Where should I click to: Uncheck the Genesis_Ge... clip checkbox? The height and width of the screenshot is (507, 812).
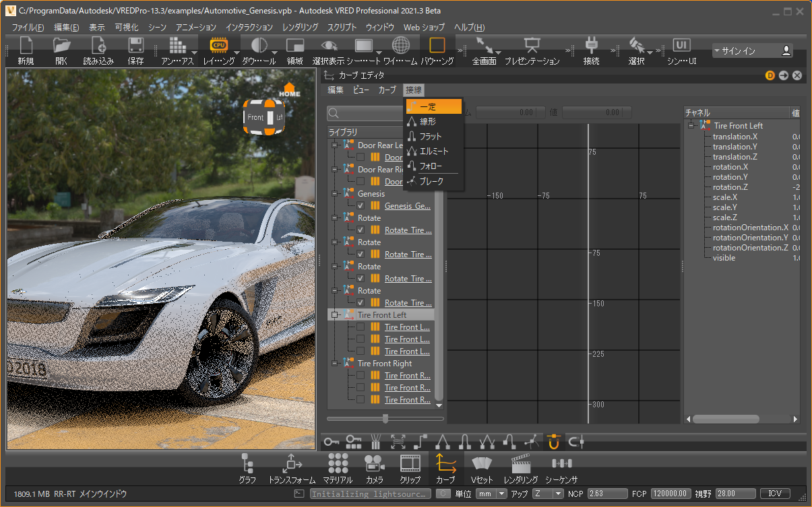(x=361, y=206)
